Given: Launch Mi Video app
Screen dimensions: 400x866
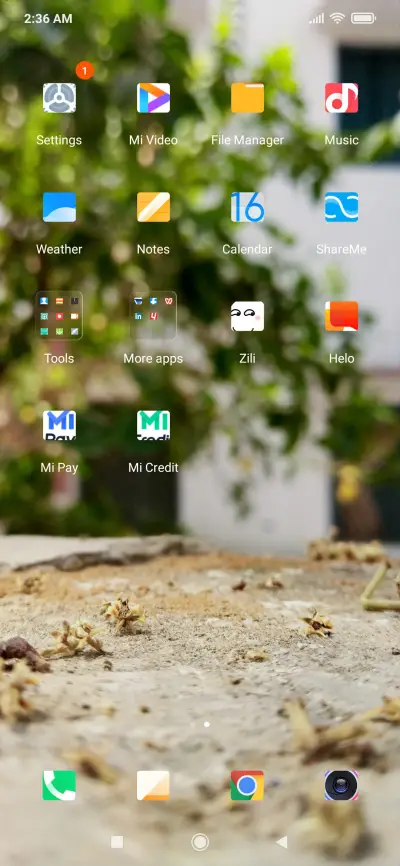Looking at the screenshot, I should coord(153,98).
